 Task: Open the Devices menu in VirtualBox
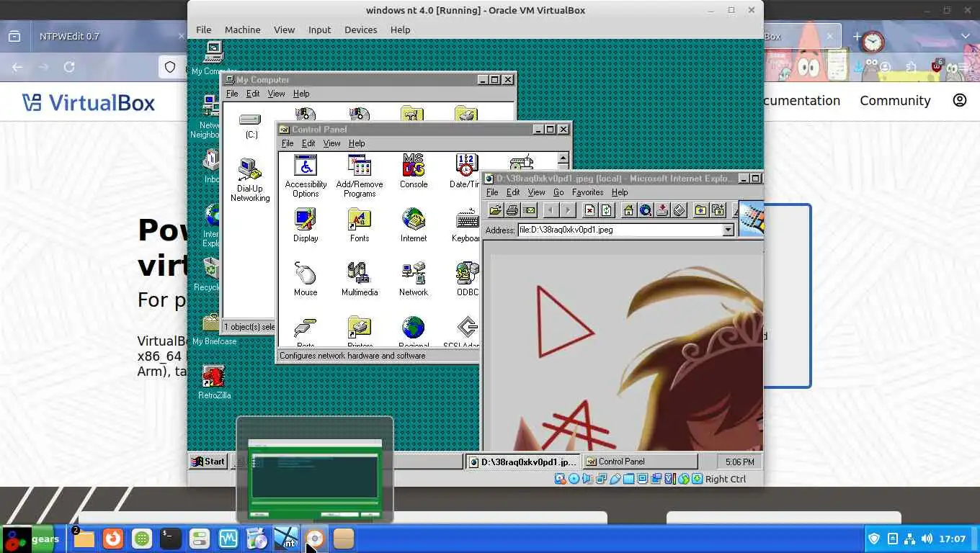coord(360,30)
